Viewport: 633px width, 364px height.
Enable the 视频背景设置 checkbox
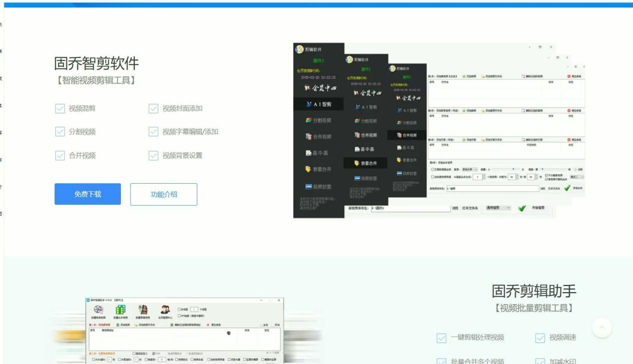tap(153, 155)
